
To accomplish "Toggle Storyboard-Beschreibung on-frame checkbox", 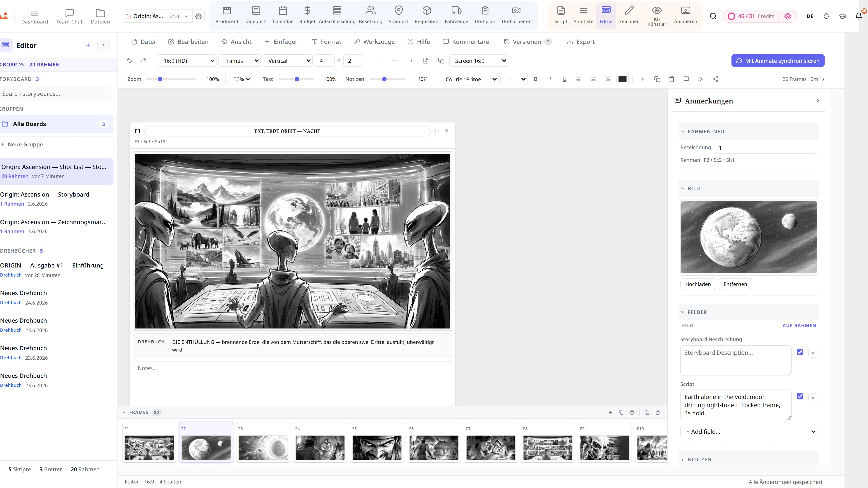I will point(800,352).
